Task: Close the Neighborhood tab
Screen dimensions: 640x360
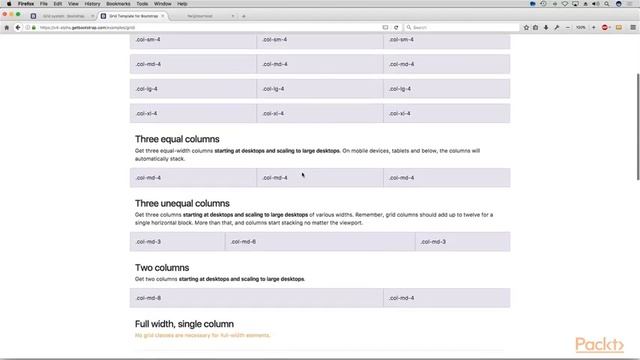Action: click(x=233, y=16)
